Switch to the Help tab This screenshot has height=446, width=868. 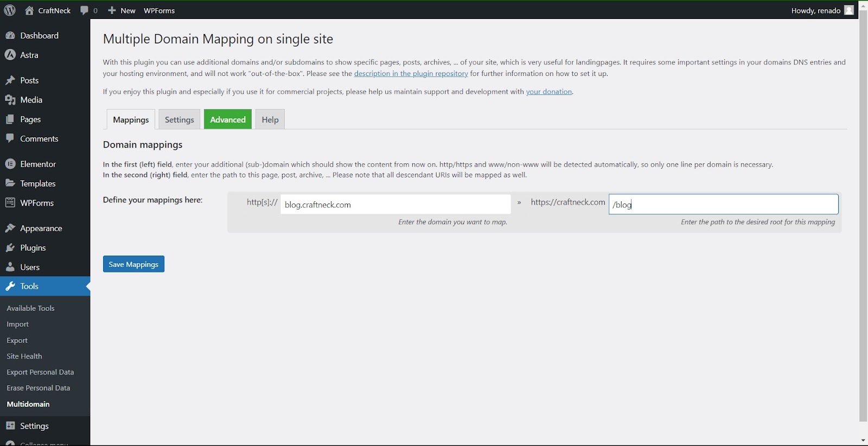click(270, 119)
